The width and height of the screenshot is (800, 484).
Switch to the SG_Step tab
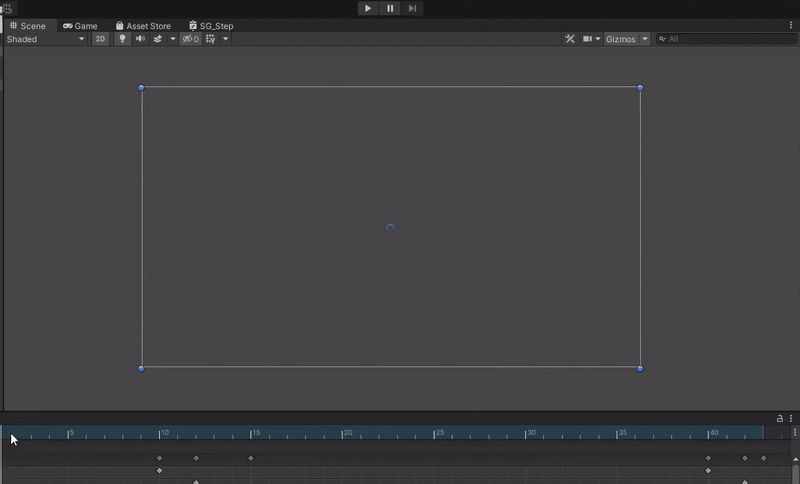coord(211,26)
